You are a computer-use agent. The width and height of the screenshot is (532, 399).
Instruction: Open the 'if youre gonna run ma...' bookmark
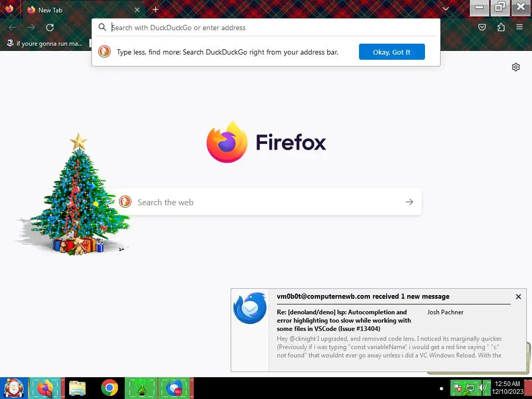(x=45, y=44)
